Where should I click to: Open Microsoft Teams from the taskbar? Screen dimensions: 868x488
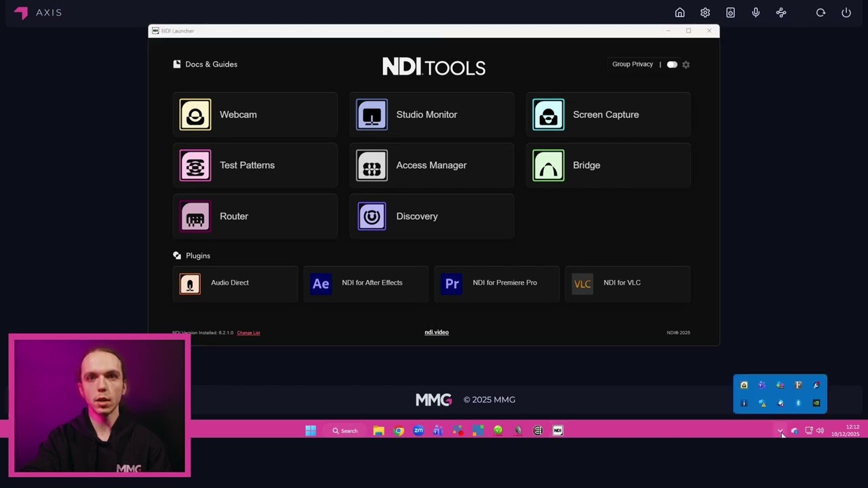tap(438, 430)
